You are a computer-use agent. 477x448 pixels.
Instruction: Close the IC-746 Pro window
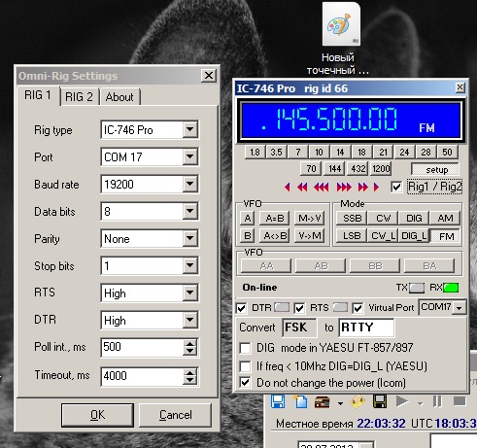pyautogui.click(x=460, y=87)
